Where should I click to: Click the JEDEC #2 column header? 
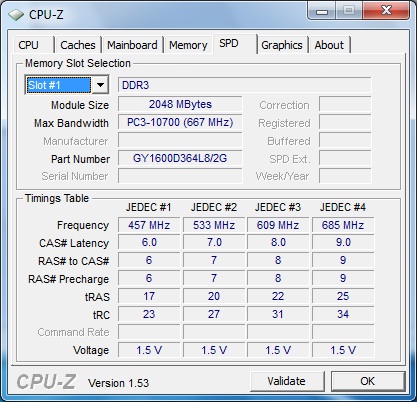point(214,207)
